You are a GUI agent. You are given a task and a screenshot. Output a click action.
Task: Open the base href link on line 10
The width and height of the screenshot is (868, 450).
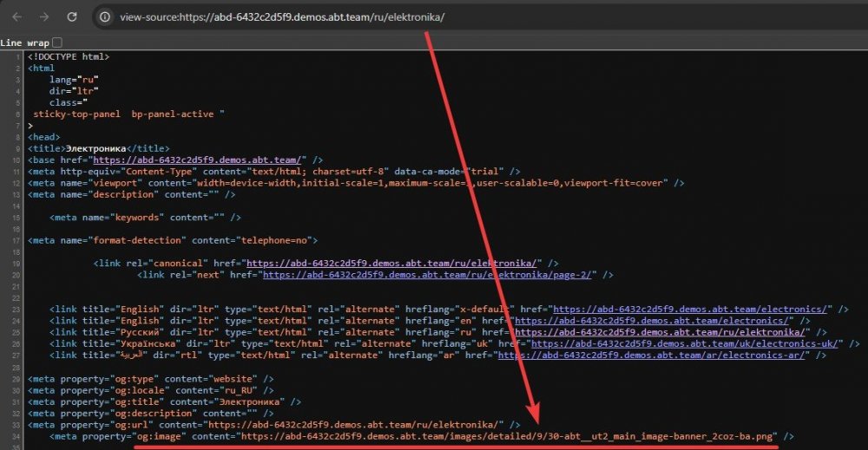pos(196,160)
